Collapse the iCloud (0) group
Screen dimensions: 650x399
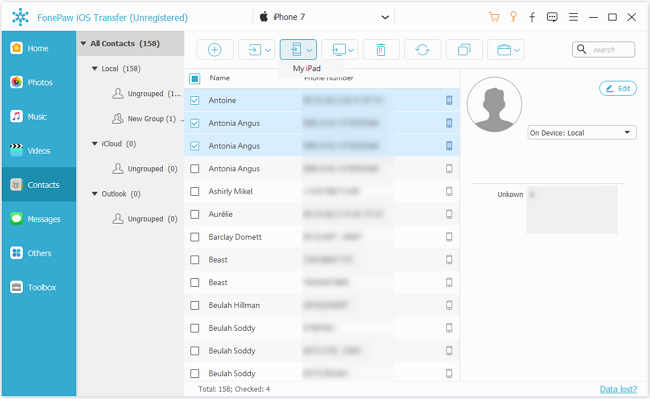click(x=95, y=144)
